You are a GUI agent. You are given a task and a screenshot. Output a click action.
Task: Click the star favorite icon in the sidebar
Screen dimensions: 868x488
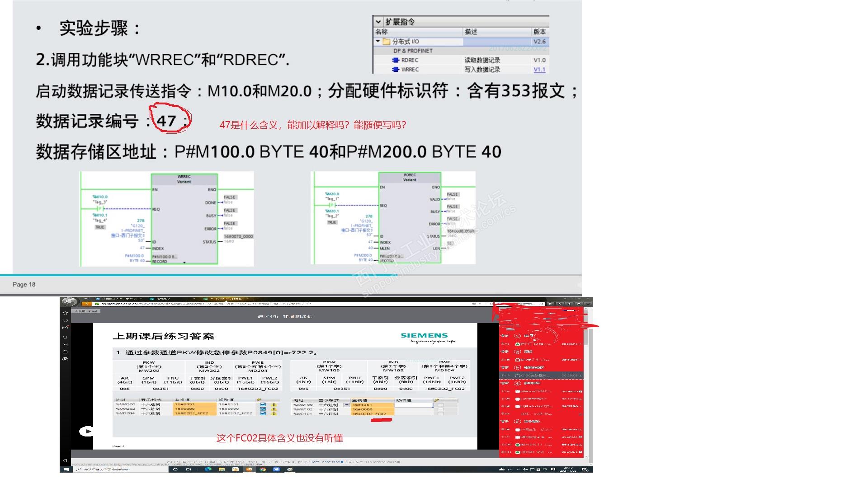(65, 313)
